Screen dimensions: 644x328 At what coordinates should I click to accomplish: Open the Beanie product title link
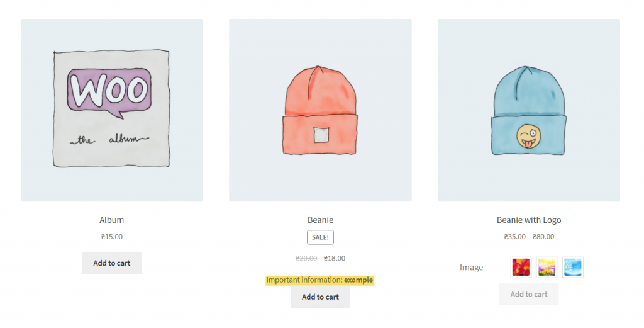point(320,220)
